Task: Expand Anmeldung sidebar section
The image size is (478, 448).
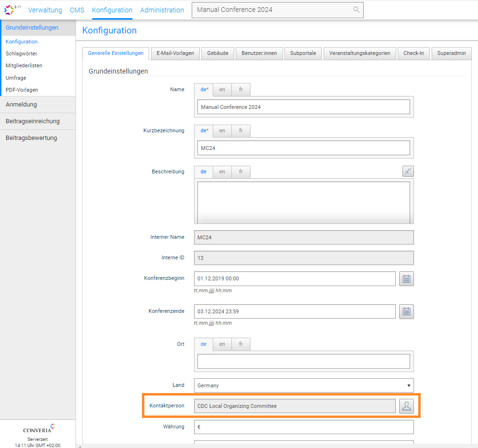Action: tap(38, 105)
